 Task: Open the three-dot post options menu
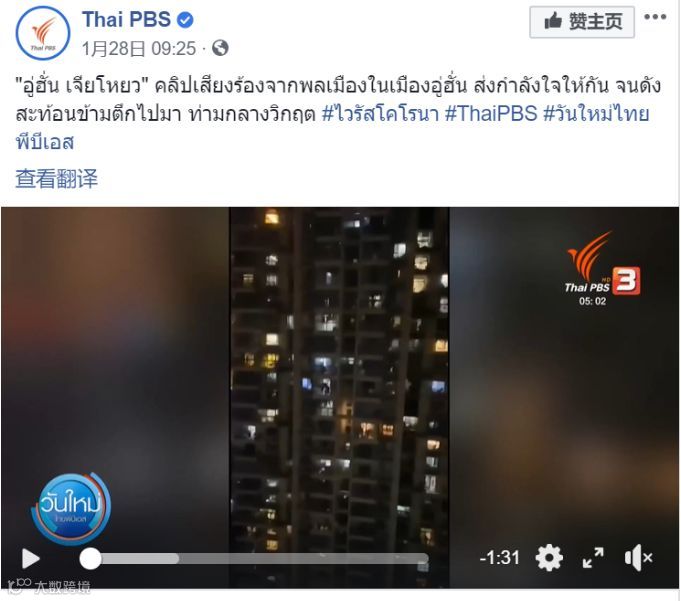[x=655, y=17]
